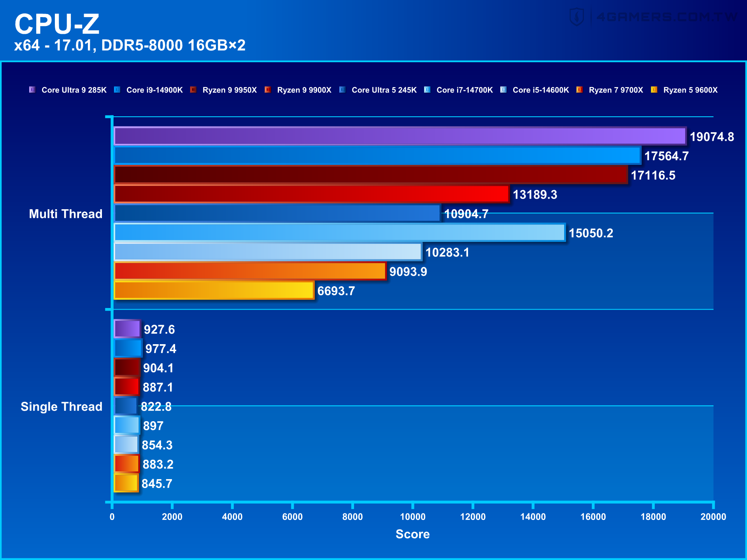Select the Core i5-14600K legend label
The height and width of the screenshot is (560, 747).
pos(541,90)
